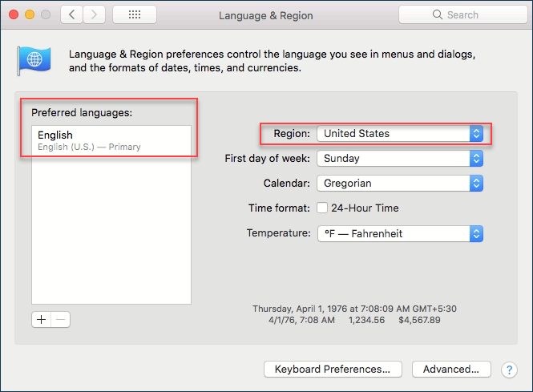The image size is (533, 392).
Task: Click the '4/1/76, 7:08 AM' sample
Action: [x=301, y=321]
